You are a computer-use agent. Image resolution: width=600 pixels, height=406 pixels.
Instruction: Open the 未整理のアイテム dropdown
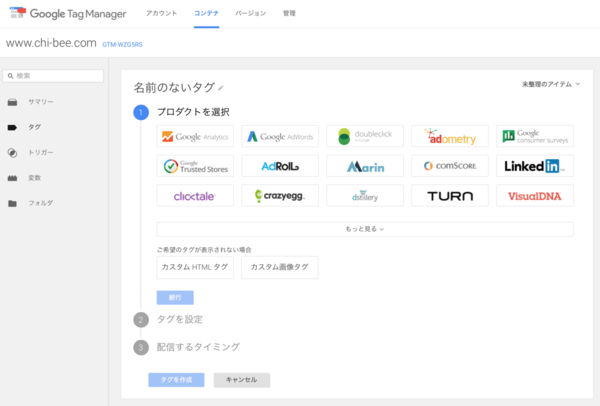[x=551, y=84]
